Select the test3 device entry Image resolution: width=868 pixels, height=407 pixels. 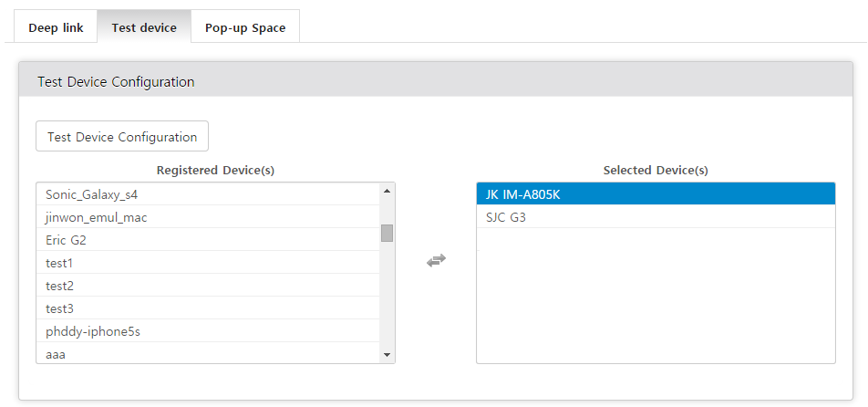[208, 308]
